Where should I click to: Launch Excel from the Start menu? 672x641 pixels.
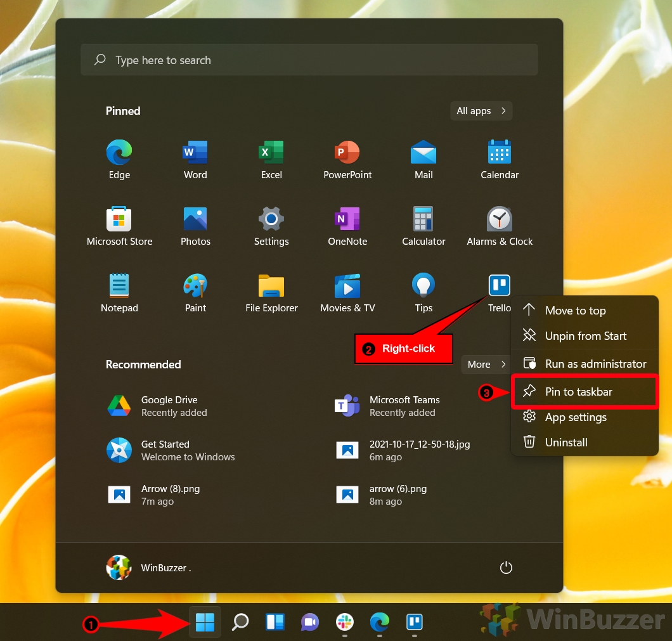[x=271, y=159]
